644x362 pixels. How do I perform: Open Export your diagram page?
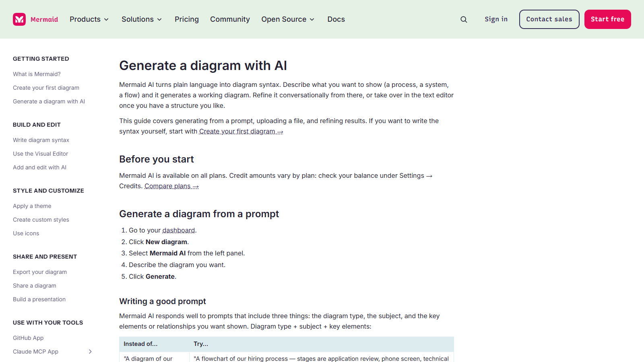pos(40,272)
